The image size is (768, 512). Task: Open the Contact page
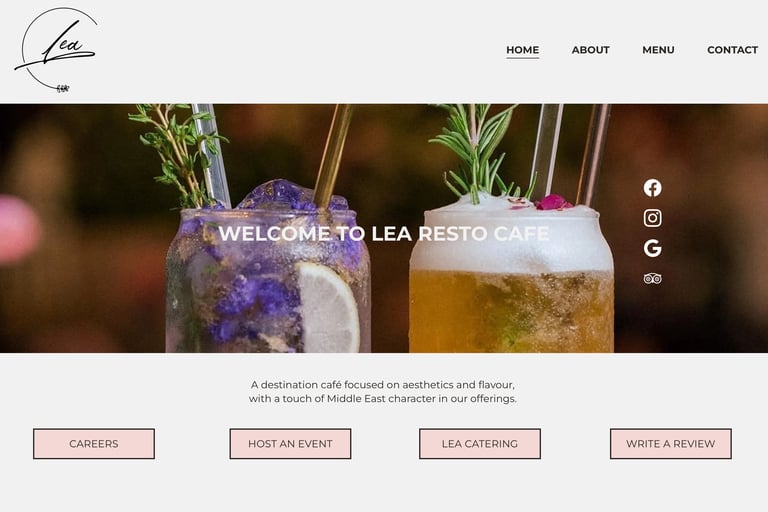point(732,50)
